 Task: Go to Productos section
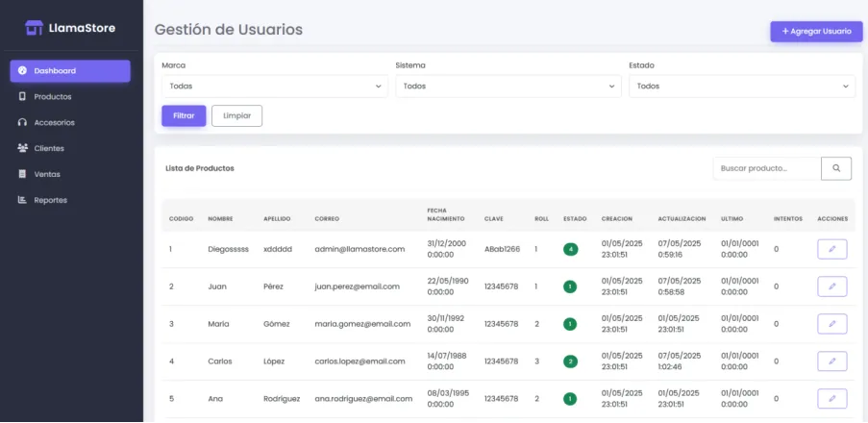(70, 96)
